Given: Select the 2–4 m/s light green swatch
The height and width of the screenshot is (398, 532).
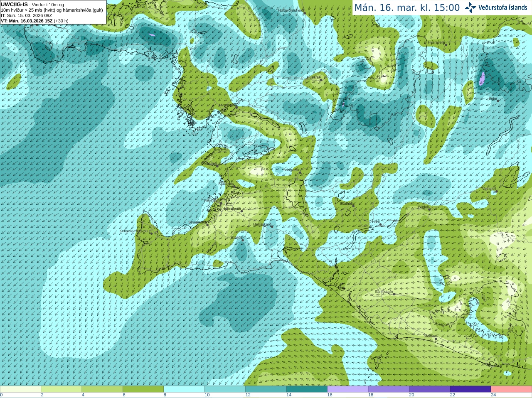Looking at the screenshot, I should pos(61,389).
